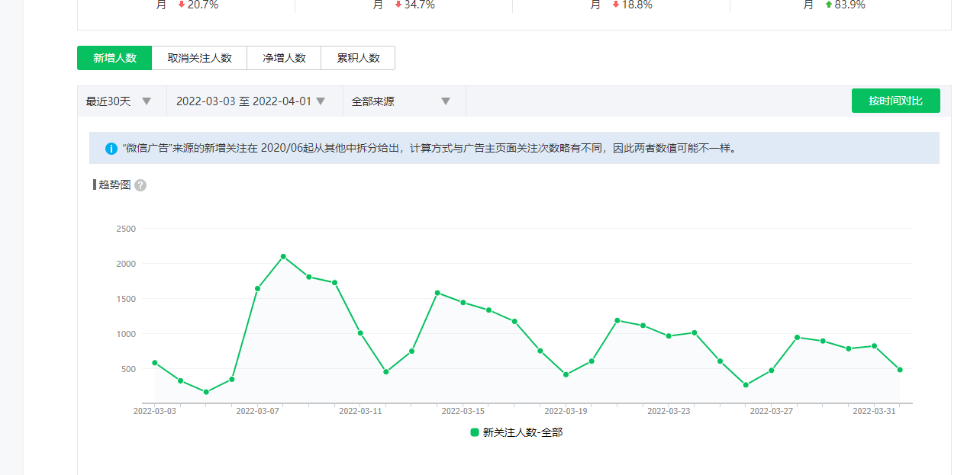Switch to the 取消关注人数 tab
The width and height of the screenshot is (980, 475).
coord(199,58)
